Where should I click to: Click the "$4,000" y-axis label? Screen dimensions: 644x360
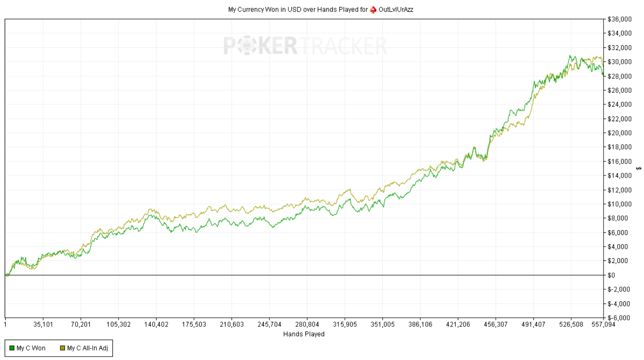618,247
